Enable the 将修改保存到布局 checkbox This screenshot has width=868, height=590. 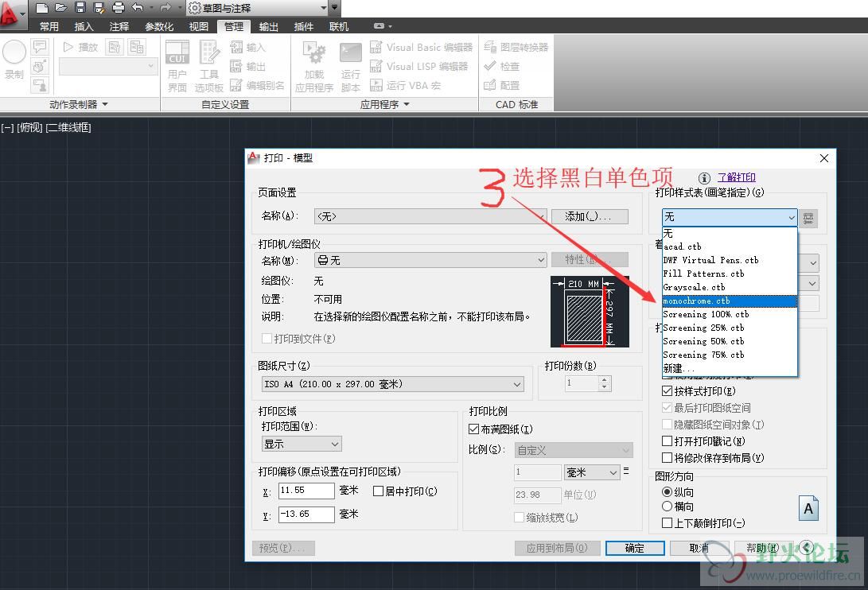(668, 458)
